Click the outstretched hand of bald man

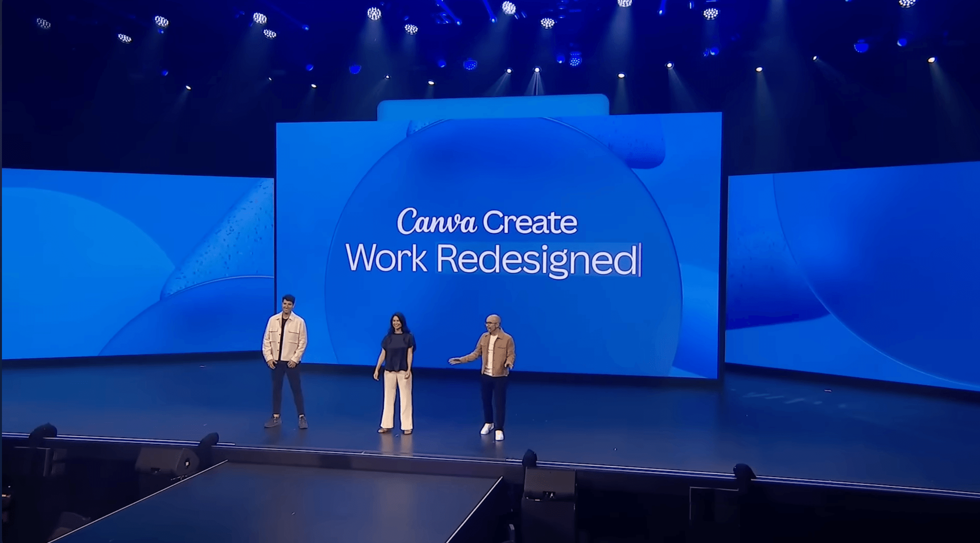coord(454,361)
